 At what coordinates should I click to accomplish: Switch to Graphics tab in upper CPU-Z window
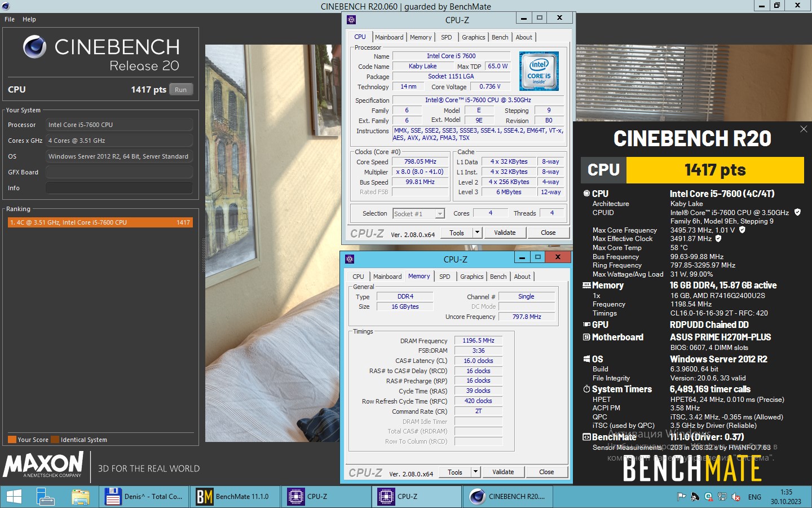click(473, 37)
